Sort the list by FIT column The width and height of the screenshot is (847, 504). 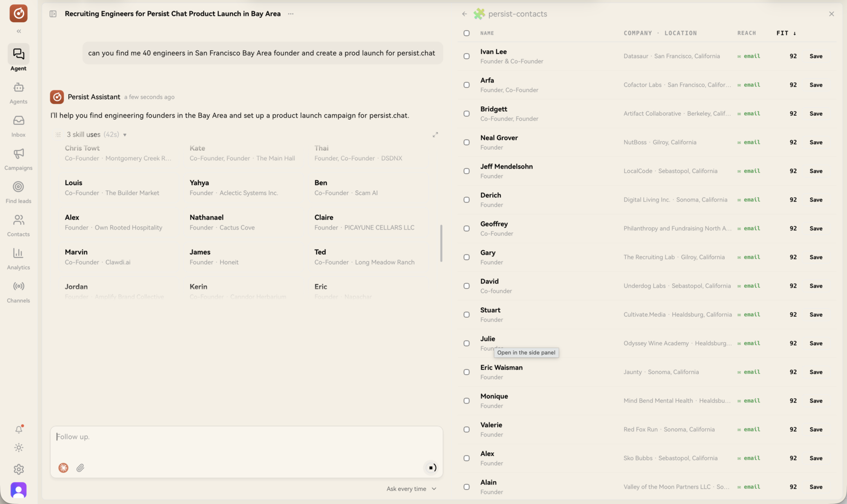(786, 33)
